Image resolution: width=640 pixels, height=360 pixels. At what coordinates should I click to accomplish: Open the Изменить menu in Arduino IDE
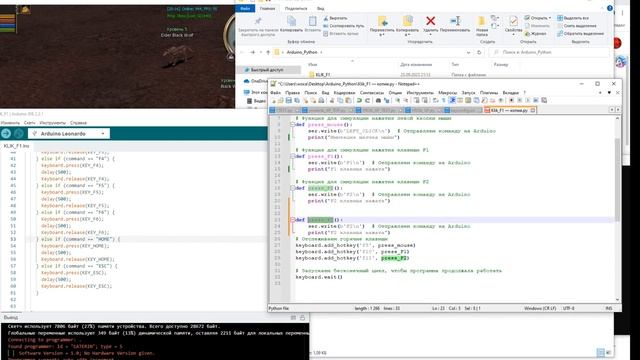[x=10, y=122]
